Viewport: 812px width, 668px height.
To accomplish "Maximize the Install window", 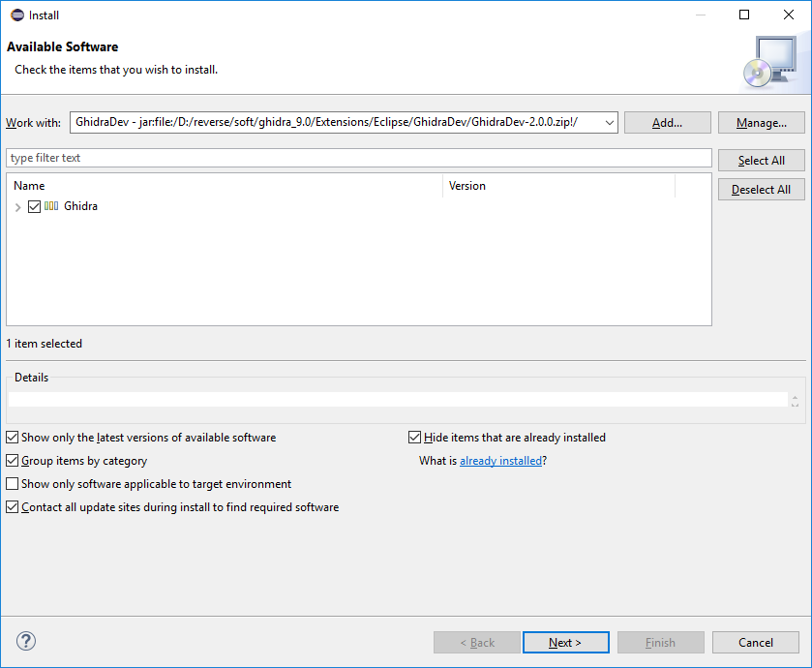I will tap(744, 15).
